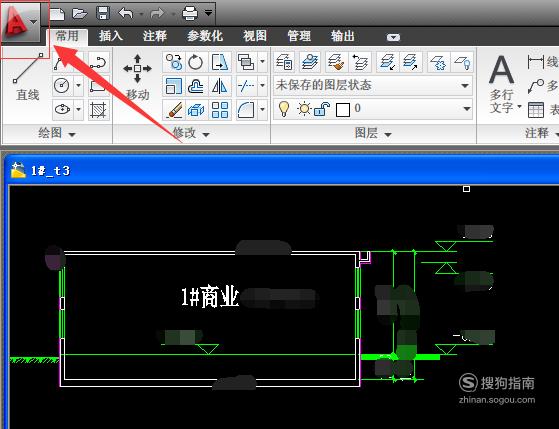
Task: Click the Table icon in annotation panel
Action: pyautogui.click(x=536, y=110)
